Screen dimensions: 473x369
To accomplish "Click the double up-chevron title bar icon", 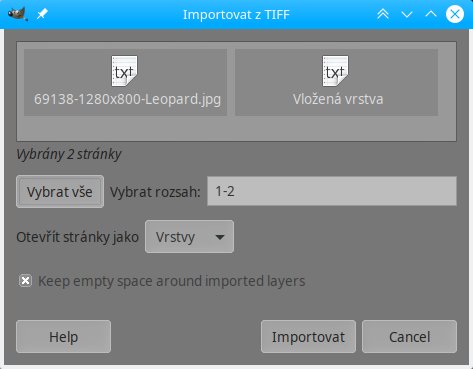I will (383, 14).
